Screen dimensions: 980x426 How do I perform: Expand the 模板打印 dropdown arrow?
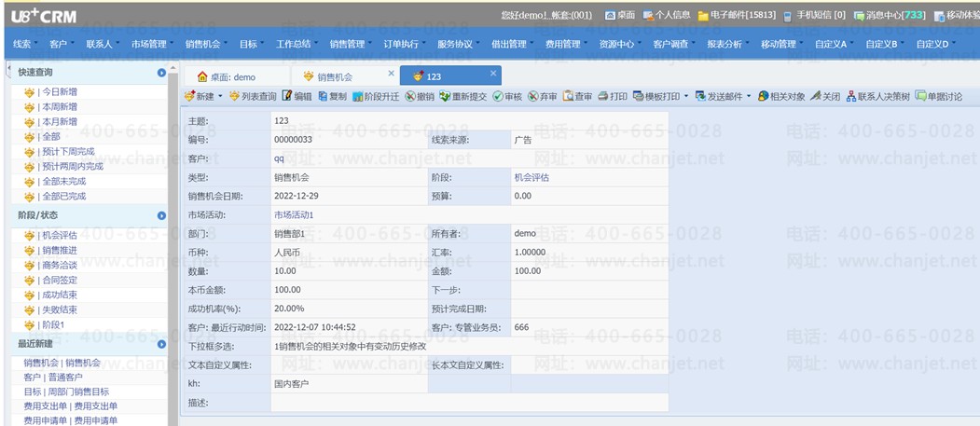coord(686,97)
